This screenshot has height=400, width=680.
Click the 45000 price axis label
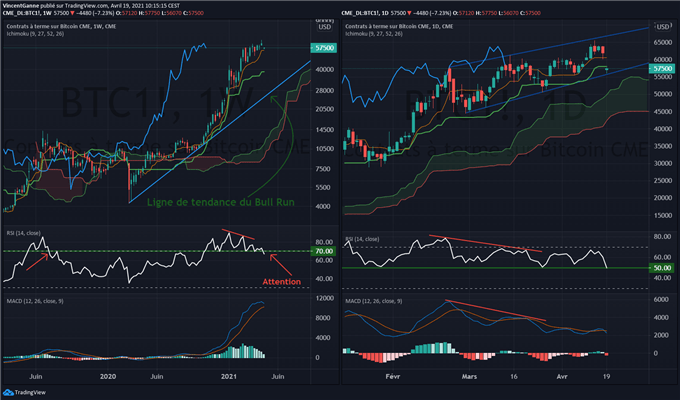click(x=663, y=111)
